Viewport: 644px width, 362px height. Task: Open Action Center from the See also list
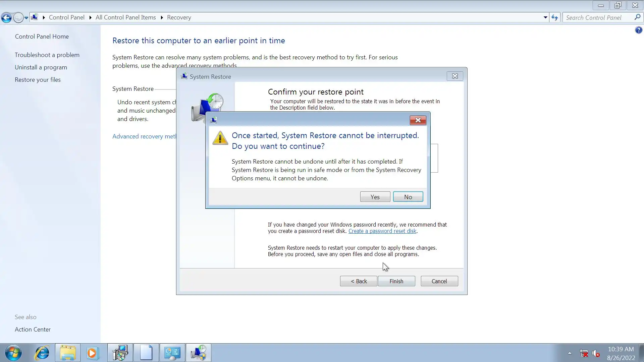[33, 329]
